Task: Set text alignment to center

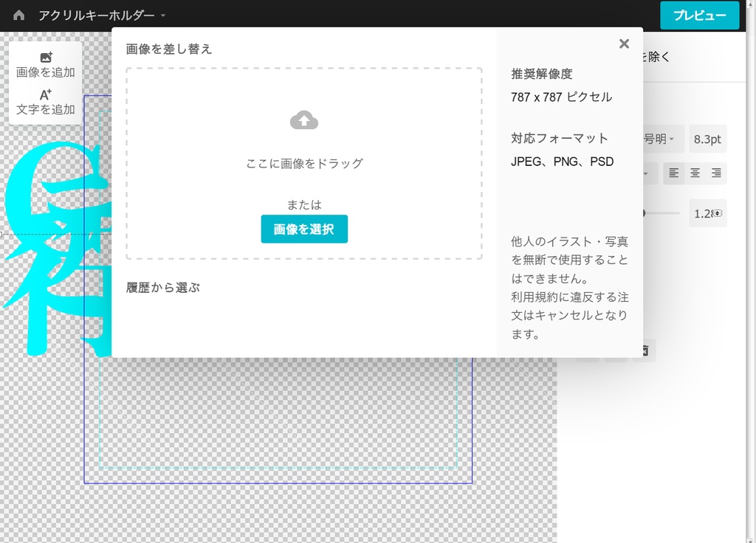Action: [x=695, y=173]
